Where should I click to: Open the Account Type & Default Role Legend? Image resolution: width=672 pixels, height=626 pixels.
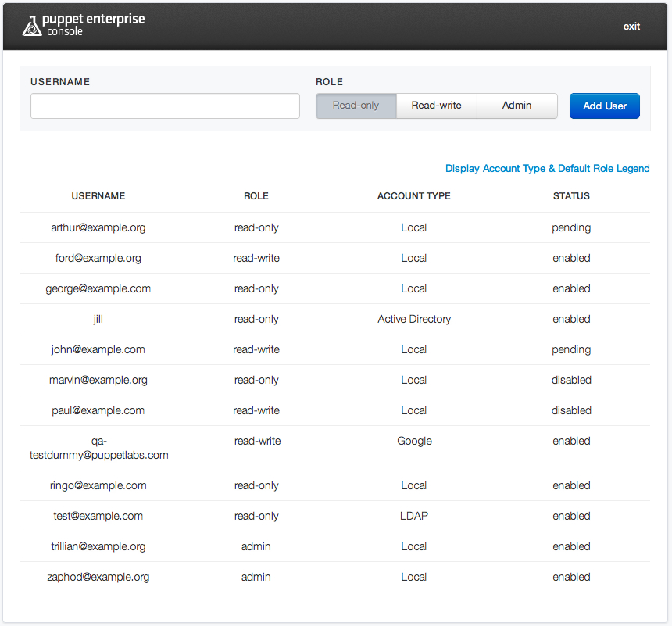(x=547, y=169)
